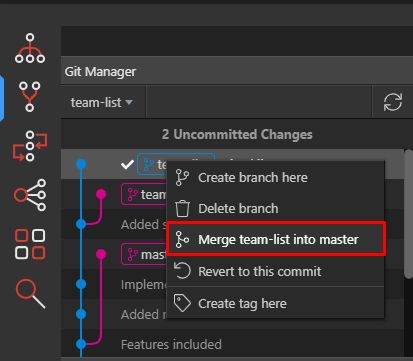This screenshot has height=361, width=413.
Task: Click the pink master branch label
Action: point(144,254)
